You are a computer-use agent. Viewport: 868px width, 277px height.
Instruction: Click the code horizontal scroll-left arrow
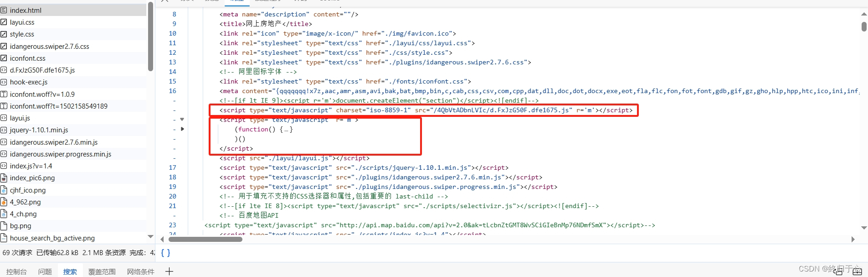tap(162, 239)
